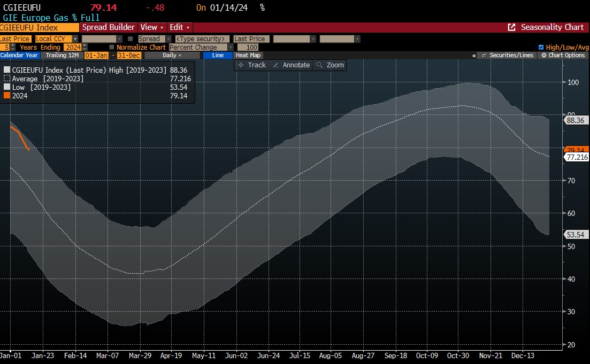Click the orange 2024 legend swatch
This screenshot has height=364, width=590.
(x=7, y=96)
